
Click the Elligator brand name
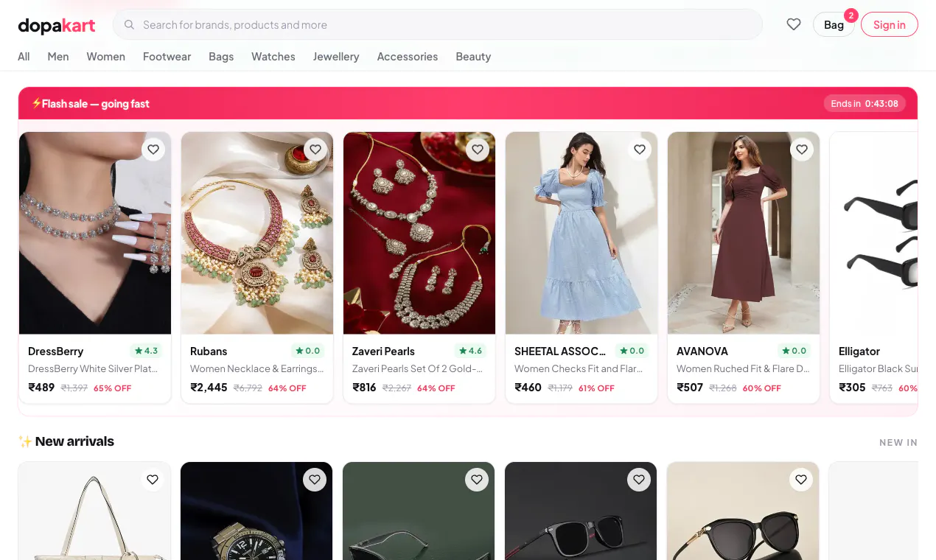click(859, 351)
